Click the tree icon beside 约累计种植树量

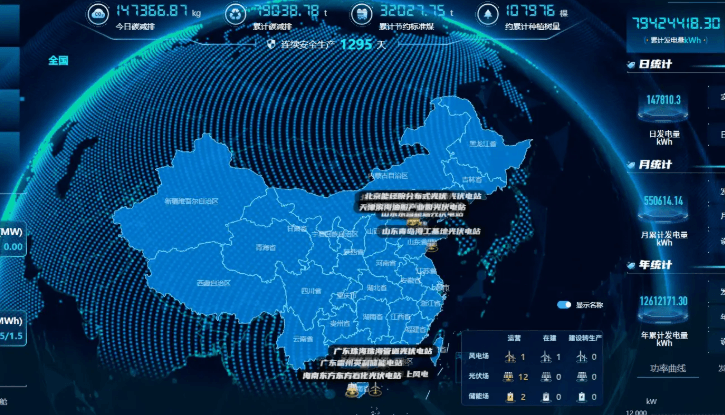coord(488,14)
